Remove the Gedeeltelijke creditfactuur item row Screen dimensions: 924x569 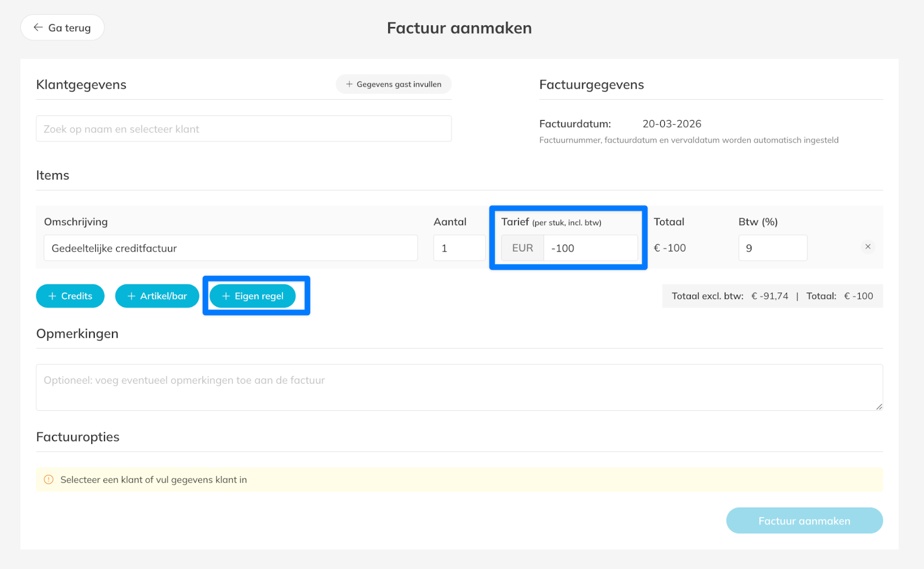(867, 247)
